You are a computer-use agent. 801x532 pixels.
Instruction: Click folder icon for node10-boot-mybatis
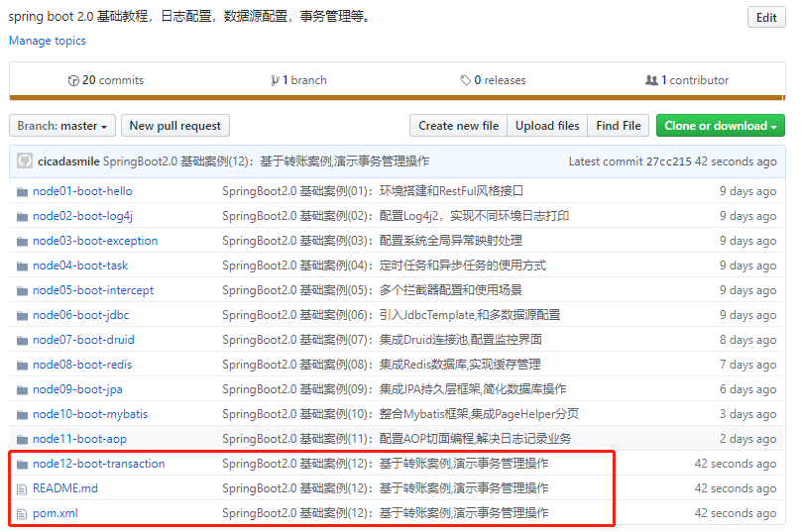point(22,415)
